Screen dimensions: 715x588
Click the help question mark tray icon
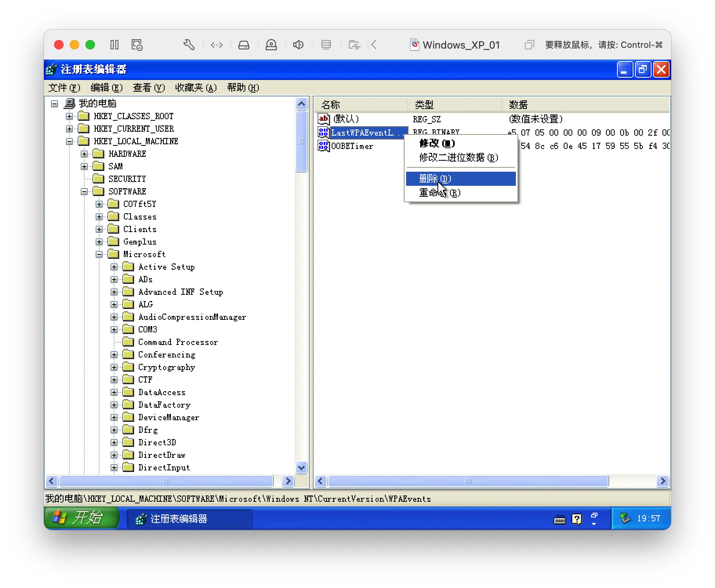pos(577,519)
